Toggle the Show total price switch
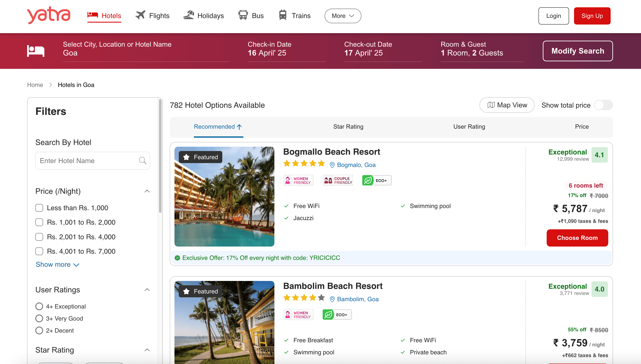Image resolution: width=641 pixels, height=364 pixels. [x=603, y=105]
